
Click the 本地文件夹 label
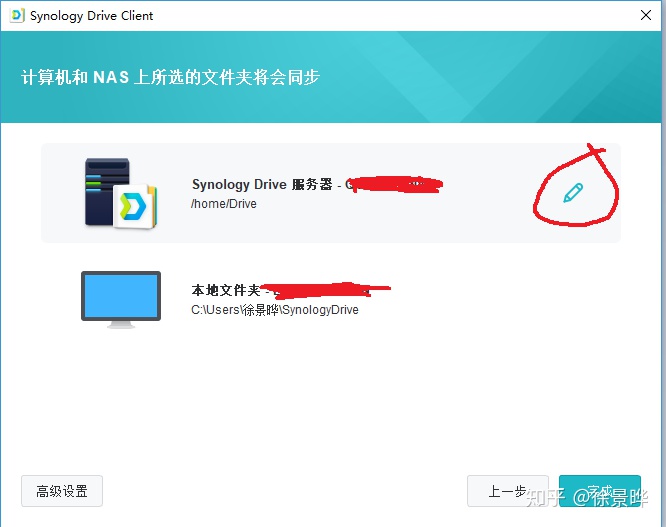point(226,290)
